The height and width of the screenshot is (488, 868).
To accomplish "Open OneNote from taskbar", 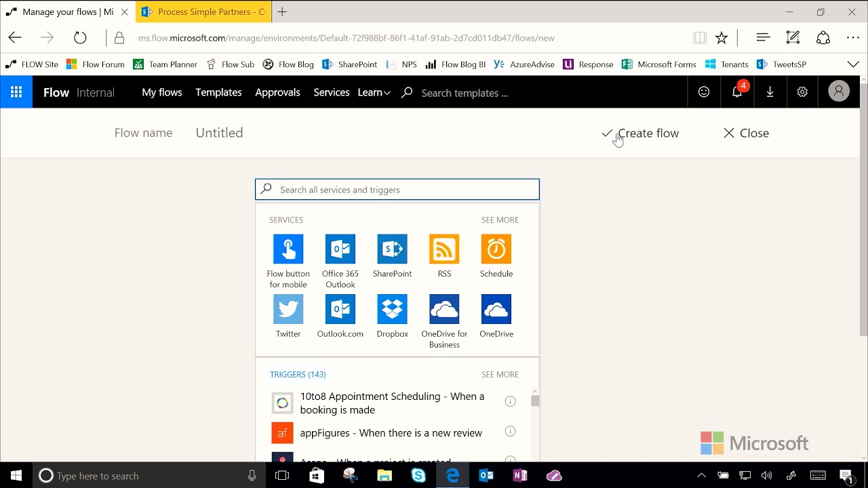I will tap(520, 476).
